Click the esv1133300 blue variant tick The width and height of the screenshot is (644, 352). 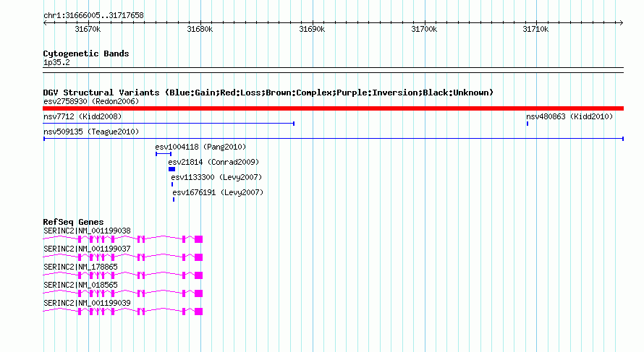click(x=172, y=184)
